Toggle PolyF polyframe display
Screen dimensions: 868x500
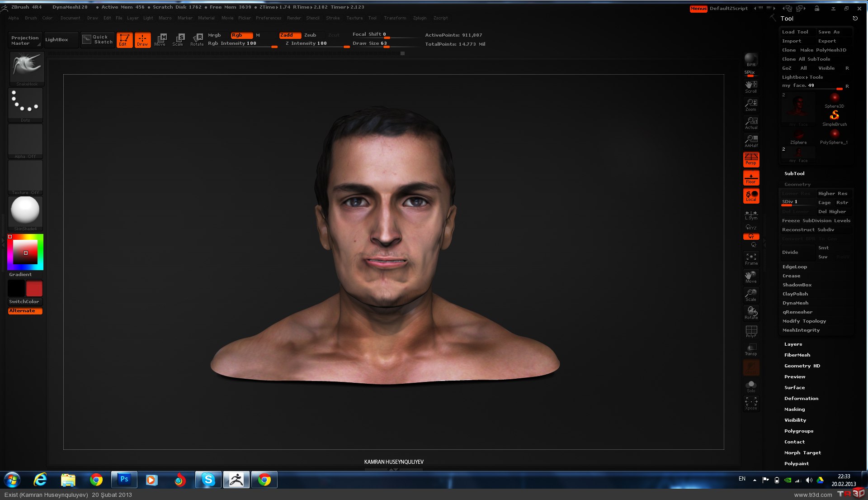(751, 331)
